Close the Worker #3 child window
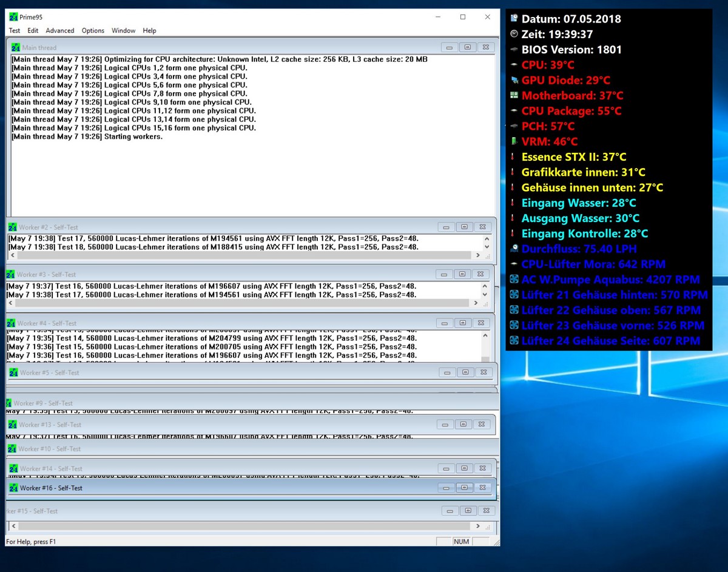Viewport: 728px width, 572px height. point(480,274)
